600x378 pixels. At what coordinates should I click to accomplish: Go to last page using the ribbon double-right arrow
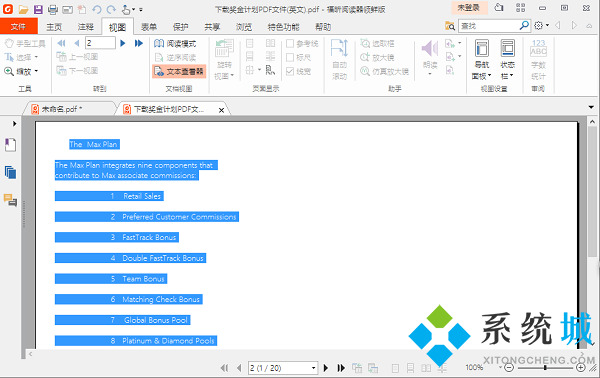coord(139,43)
